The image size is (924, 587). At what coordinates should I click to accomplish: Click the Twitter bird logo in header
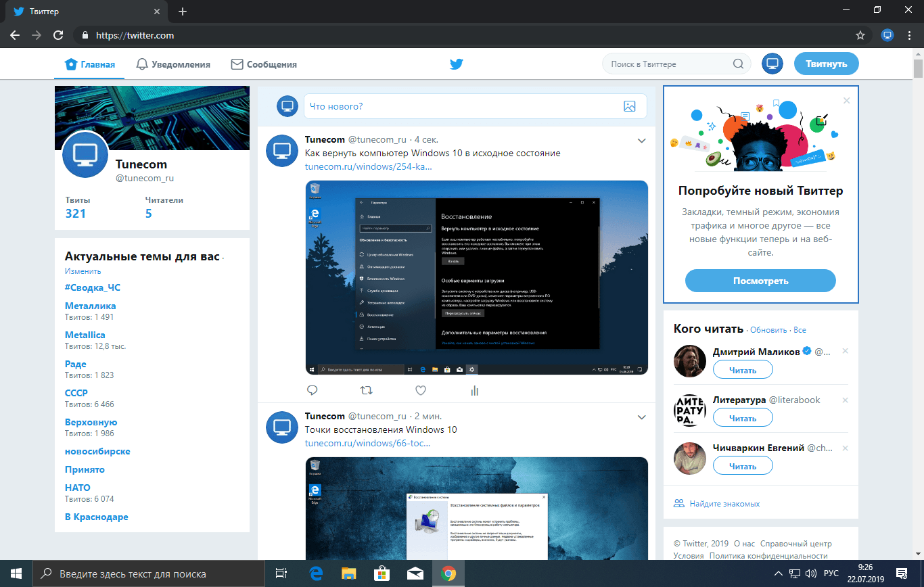point(457,64)
